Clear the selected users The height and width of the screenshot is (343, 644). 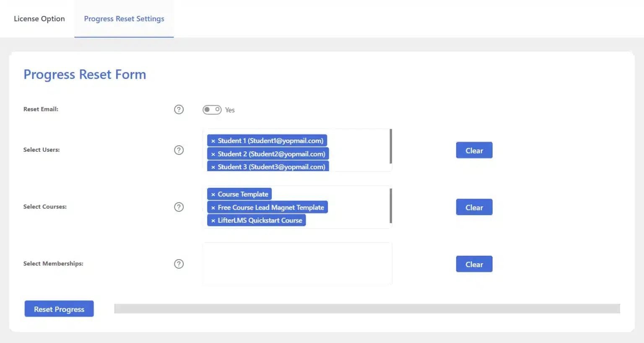click(x=474, y=150)
